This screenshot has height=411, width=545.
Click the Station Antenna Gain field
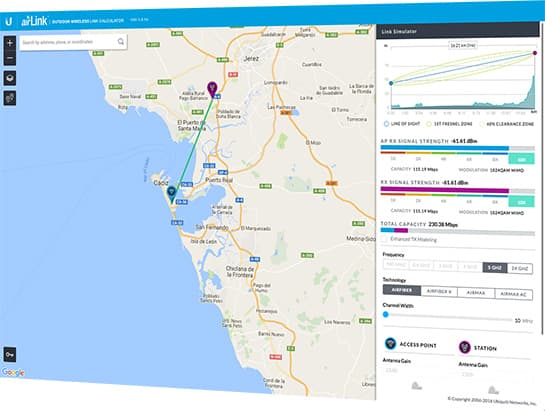[x=494, y=374]
